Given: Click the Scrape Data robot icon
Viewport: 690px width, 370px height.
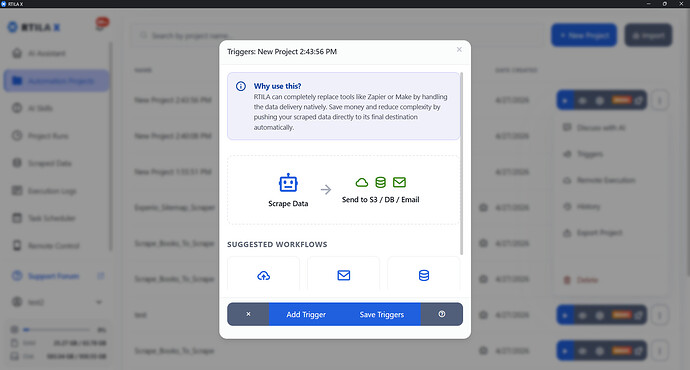Looking at the screenshot, I should tap(288, 183).
